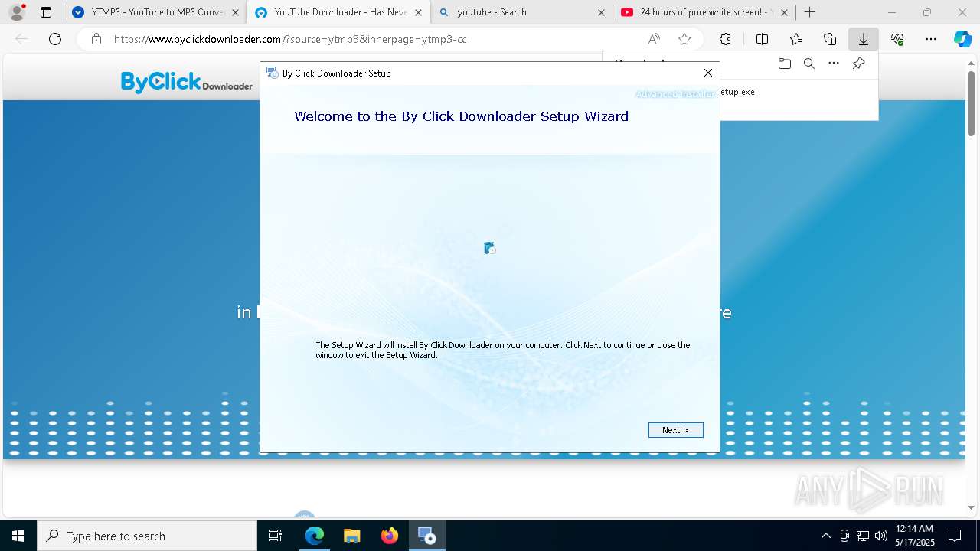
Task: Go back to previous page
Action: (x=21, y=39)
